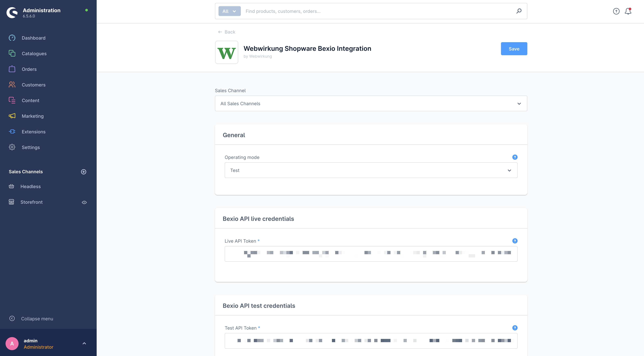Open the Headless sales channel entry

[x=30, y=186]
